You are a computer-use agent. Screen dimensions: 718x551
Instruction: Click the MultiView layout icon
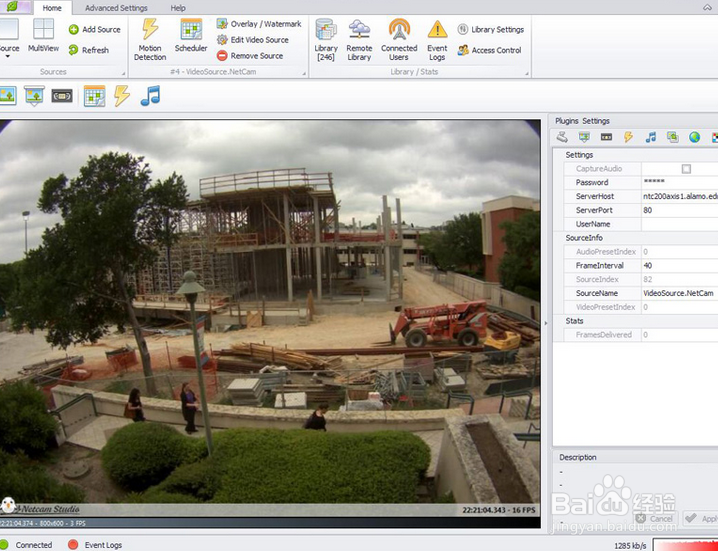click(43, 36)
